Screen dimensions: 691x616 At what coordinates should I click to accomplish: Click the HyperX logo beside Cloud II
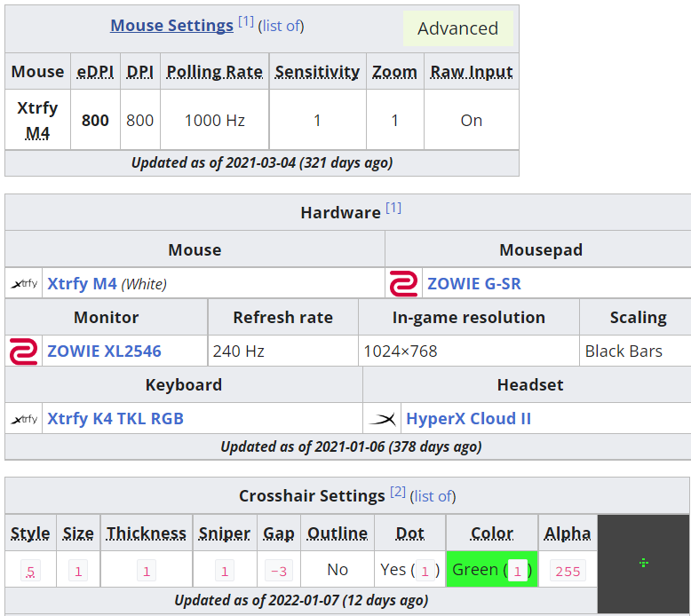click(382, 419)
